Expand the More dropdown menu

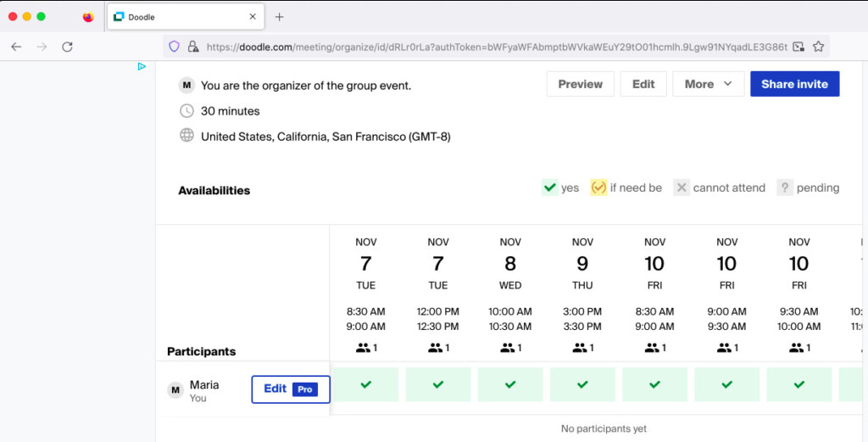tap(708, 84)
